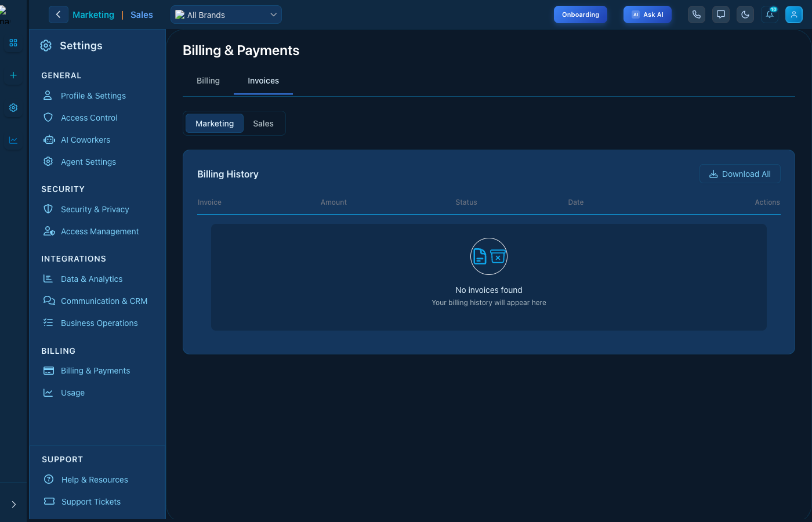The height and width of the screenshot is (522, 812).
Task: Open Help & Resources
Action: click(x=95, y=480)
